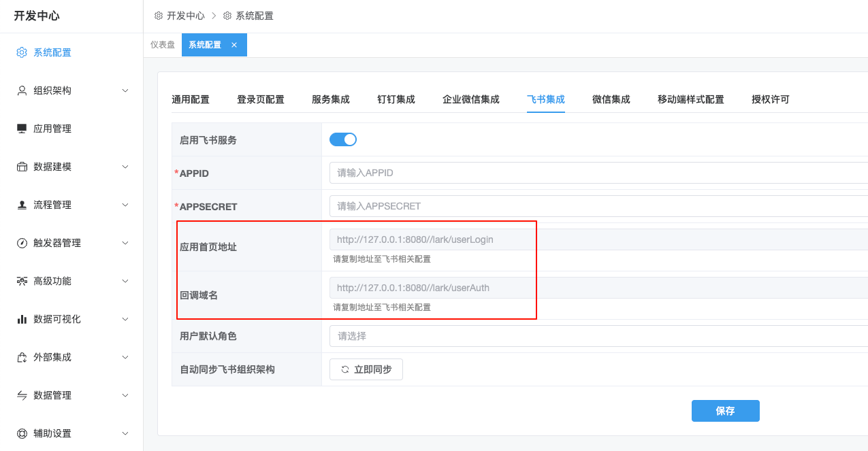Click the gear icon beside 系统配置 in sidebar
Screen dimensions: 868x451
22,52
